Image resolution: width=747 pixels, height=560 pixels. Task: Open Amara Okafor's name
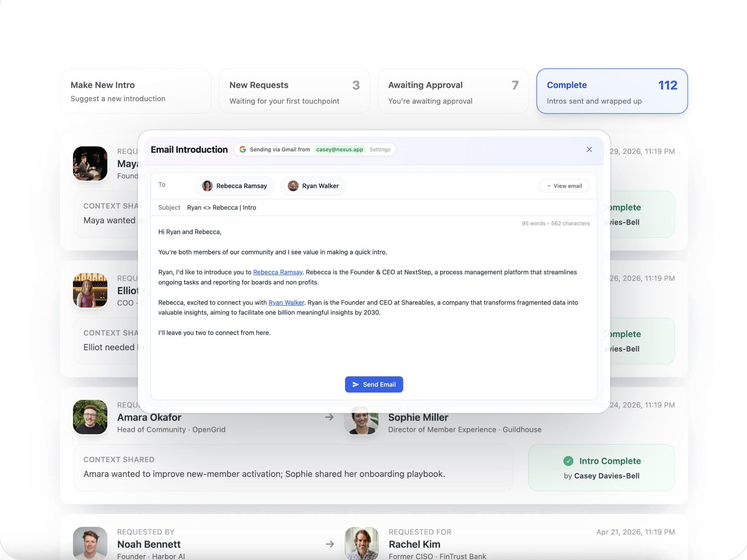coord(149,417)
